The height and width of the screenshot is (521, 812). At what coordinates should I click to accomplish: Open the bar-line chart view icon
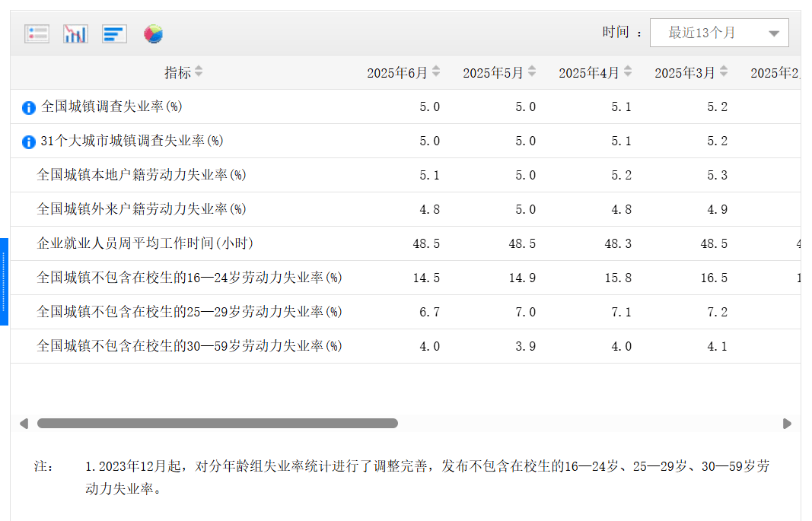pyautogui.click(x=75, y=33)
